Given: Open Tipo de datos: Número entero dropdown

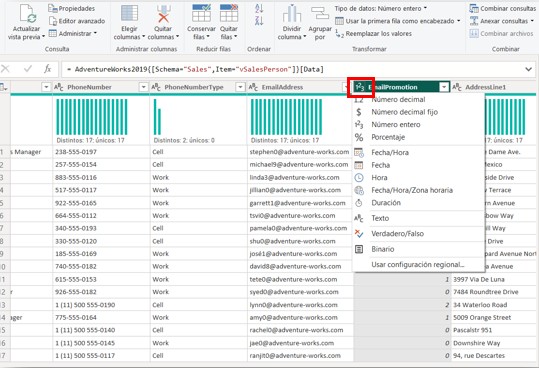Looking at the screenshot, I should 381,8.
